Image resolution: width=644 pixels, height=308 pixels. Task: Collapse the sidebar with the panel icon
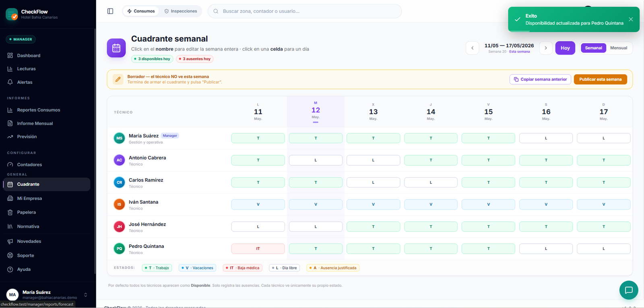tap(110, 11)
